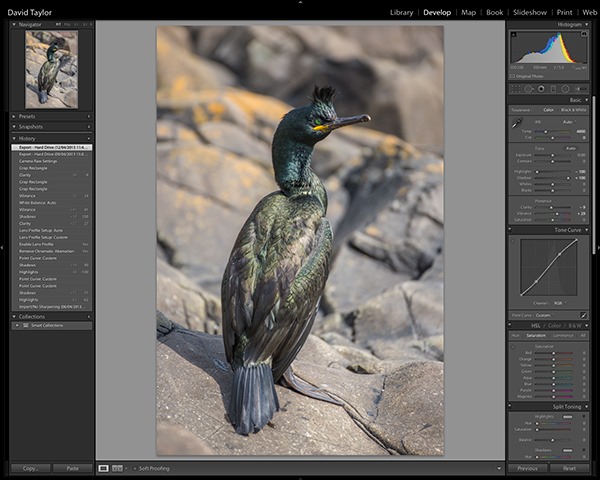The height and width of the screenshot is (480, 600).
Task: Toggle the Tone Curve panel switch
Action: (510, 227)
